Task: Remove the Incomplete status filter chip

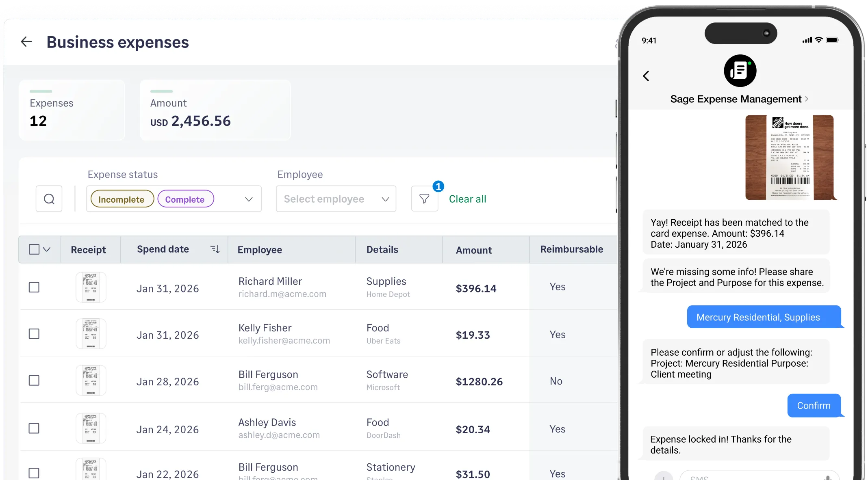Action: click(x=121, y=199)
